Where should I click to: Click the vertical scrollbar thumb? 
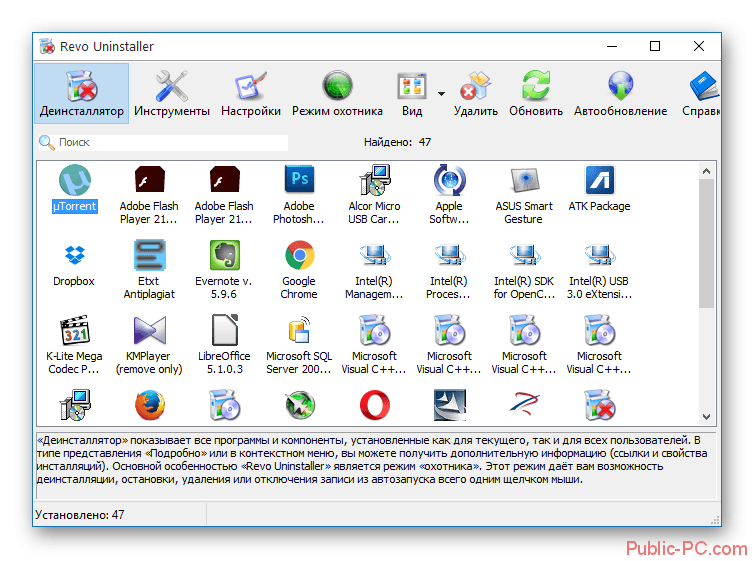pos(706,243)
